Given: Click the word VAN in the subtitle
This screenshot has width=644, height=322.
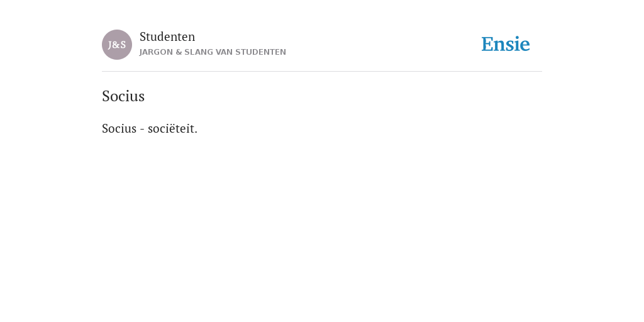Looking at the screenshot, I should point(225,52).
